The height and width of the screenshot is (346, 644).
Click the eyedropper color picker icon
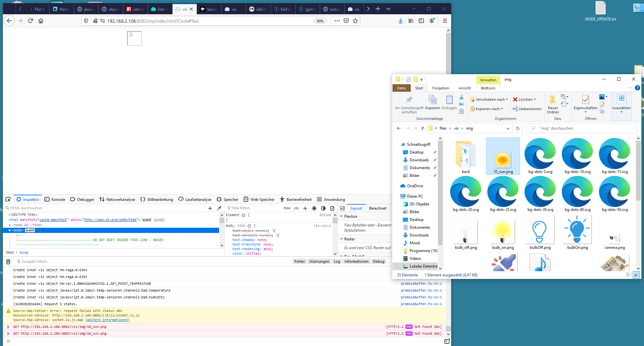(x=219, y=208)
